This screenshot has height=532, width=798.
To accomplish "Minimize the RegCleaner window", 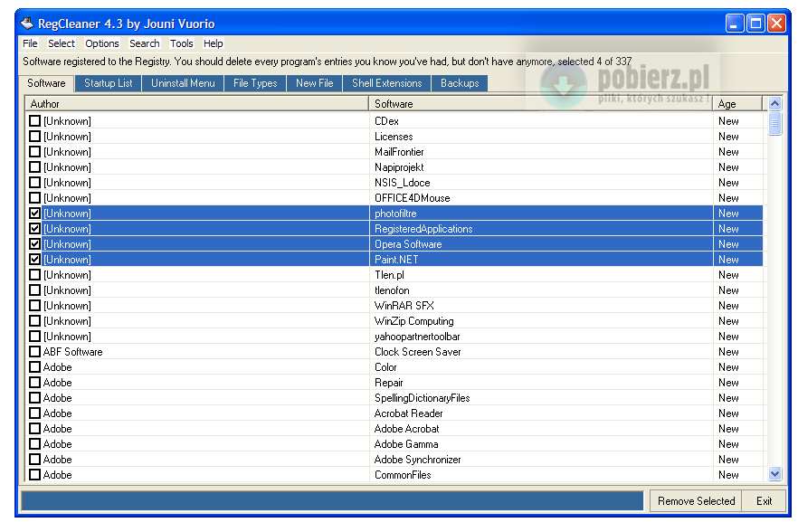I will [x=734, y=24].
